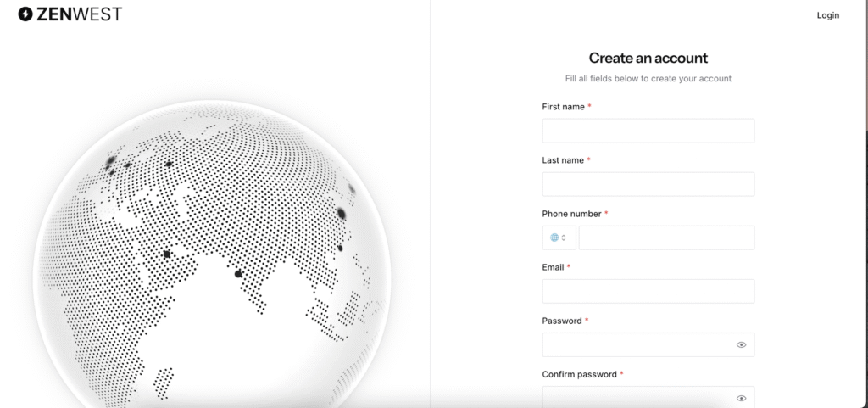Focus the First name input field
Viewport: 868px width, 408px height.
point(648,131)
